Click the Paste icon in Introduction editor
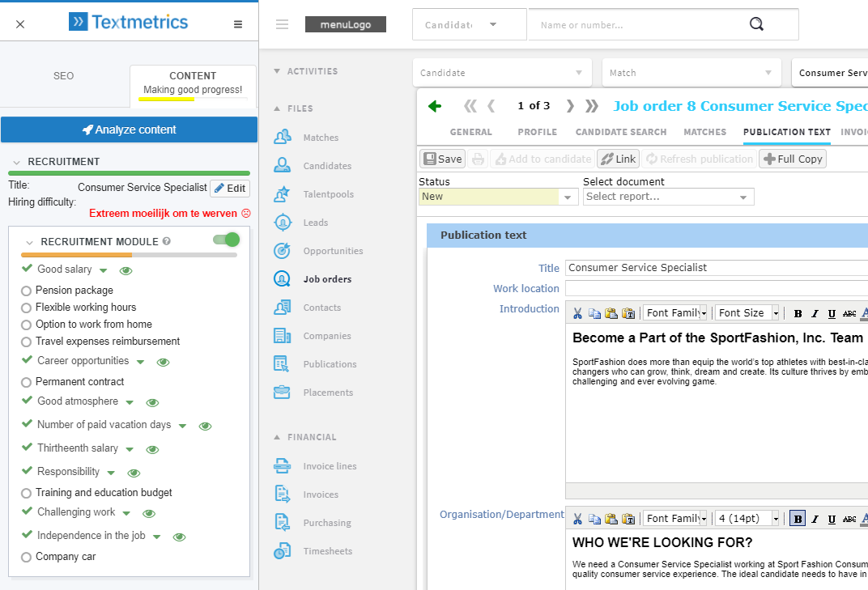The height and width of the screenshot is (590, 868). (611, 313)
